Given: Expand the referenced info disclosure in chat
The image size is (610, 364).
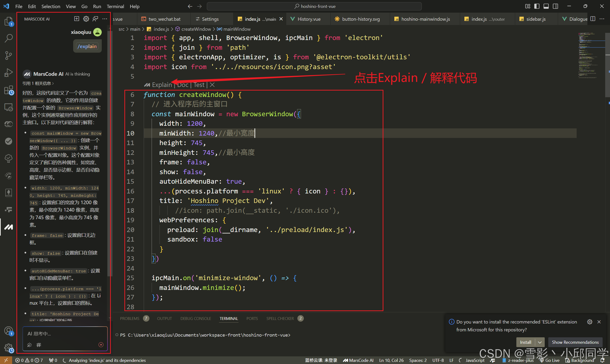Looking at the screenshot, I should [38, 83].
